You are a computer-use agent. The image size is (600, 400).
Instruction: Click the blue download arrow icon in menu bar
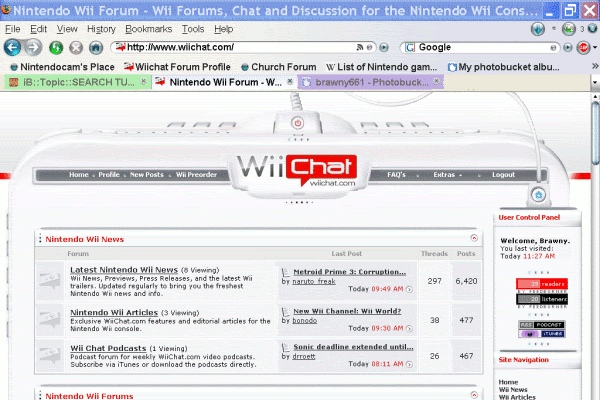tap(538, 29)
